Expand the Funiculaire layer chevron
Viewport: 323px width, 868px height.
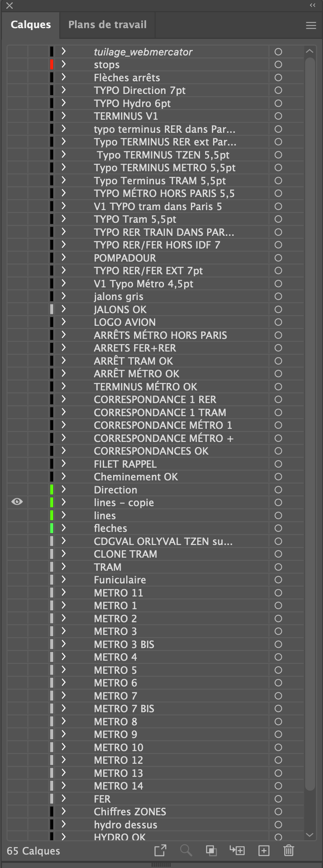[63, 580]
